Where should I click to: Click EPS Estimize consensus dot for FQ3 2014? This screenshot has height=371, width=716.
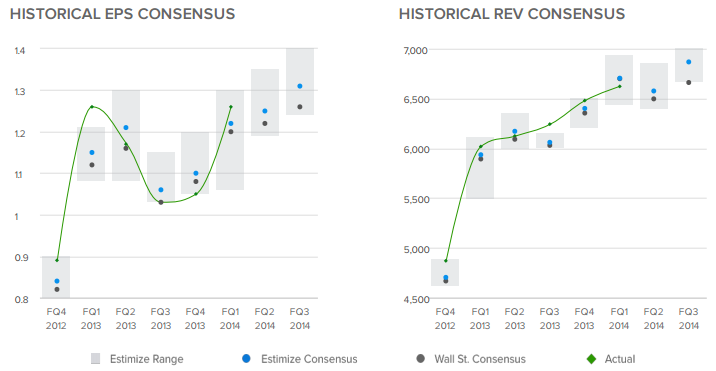click(x=300, y=86)
